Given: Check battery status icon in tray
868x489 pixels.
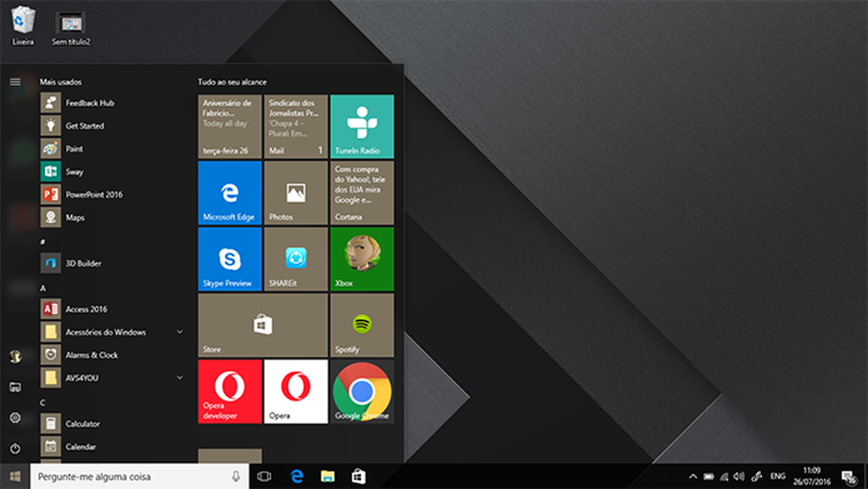Looking at the screenshot, I should pos(708,477).
